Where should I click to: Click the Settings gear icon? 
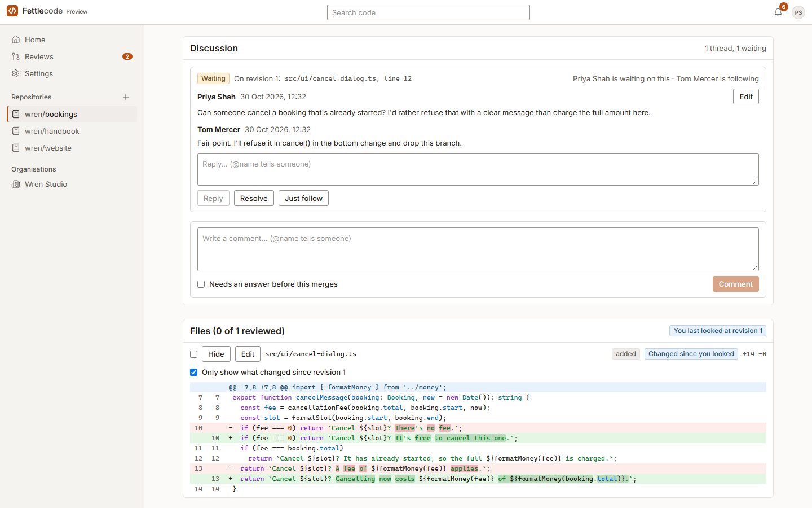coord(16,73)
